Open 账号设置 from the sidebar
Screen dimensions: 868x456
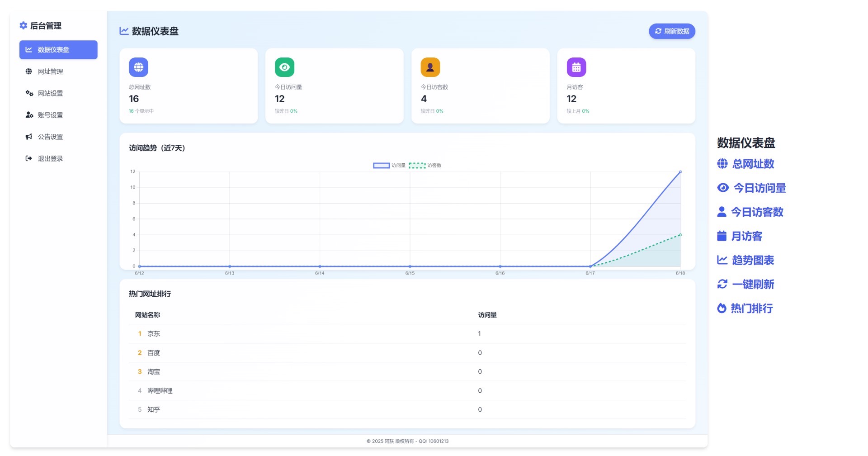coord(50,115)
